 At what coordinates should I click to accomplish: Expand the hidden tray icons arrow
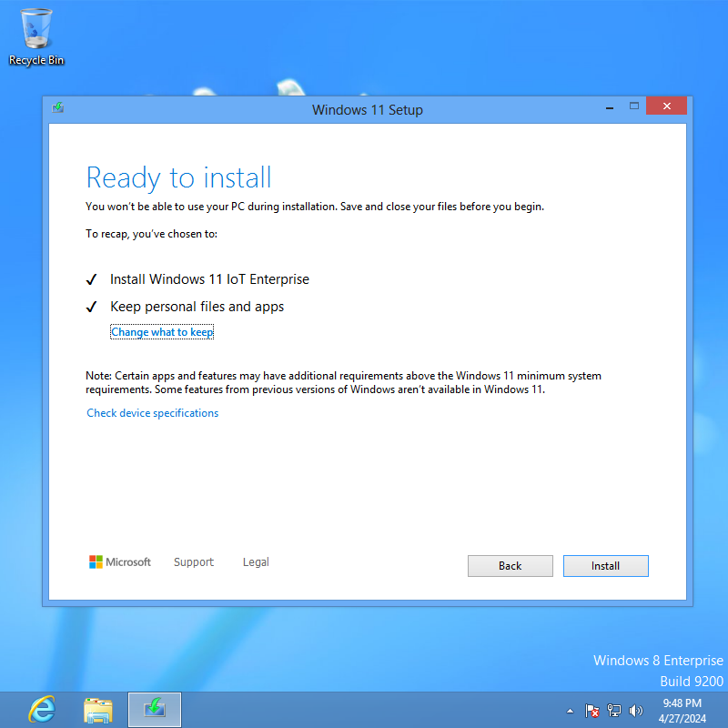[571, 711]
